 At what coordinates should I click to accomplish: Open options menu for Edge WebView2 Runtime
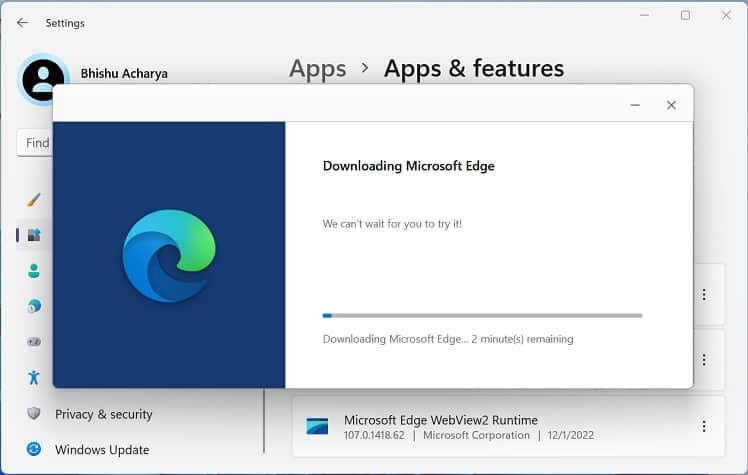[x=704, y=426]
